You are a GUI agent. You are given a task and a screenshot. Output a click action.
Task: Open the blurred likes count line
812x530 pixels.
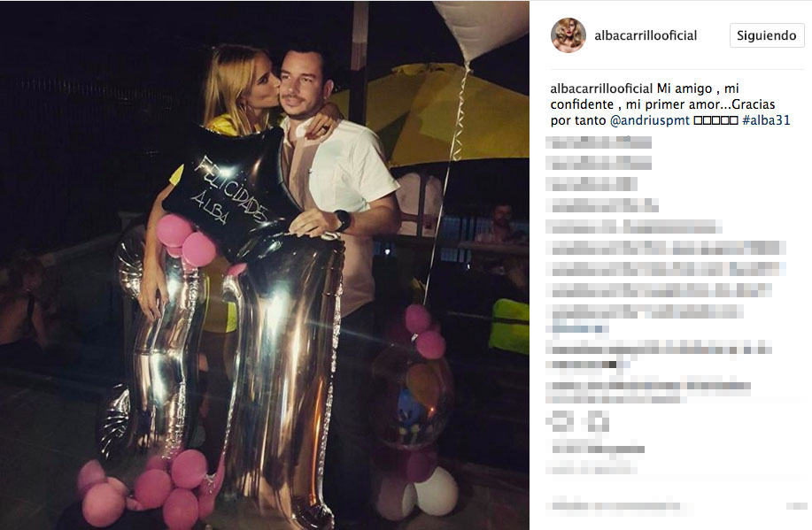pos(598,449)
